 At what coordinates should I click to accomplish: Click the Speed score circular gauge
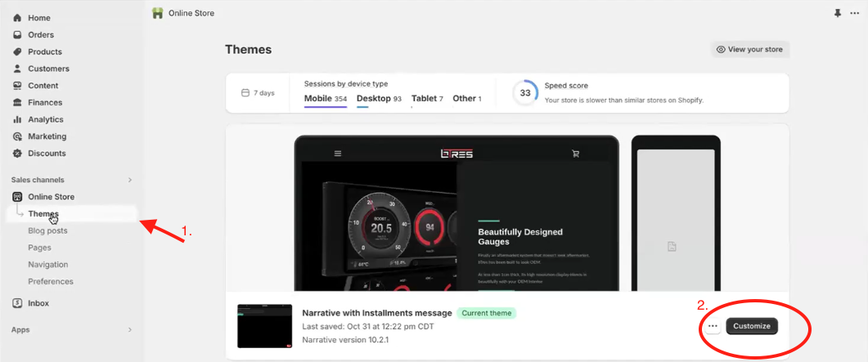(525, 93)
